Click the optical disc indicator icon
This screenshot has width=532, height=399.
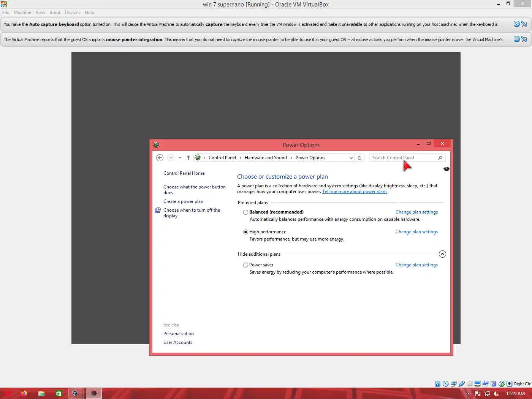click(x=445, y=384)
